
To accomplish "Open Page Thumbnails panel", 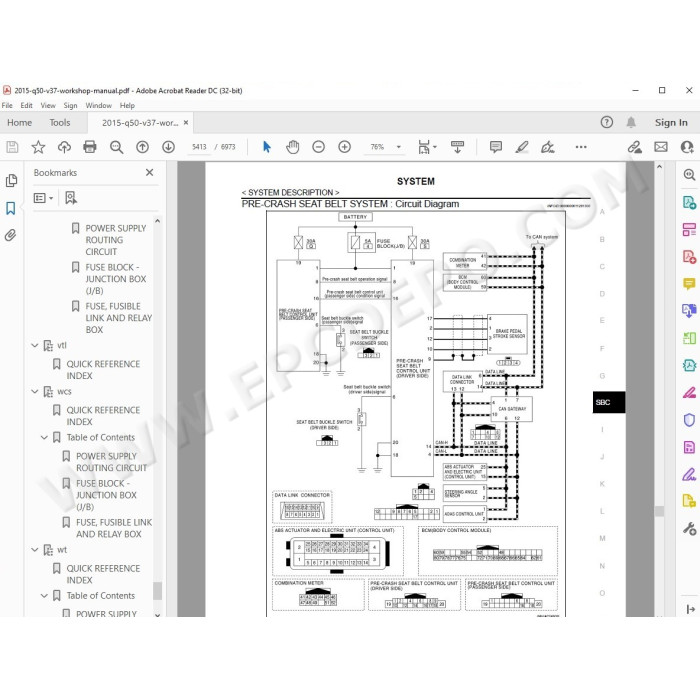I will [11, 181].
